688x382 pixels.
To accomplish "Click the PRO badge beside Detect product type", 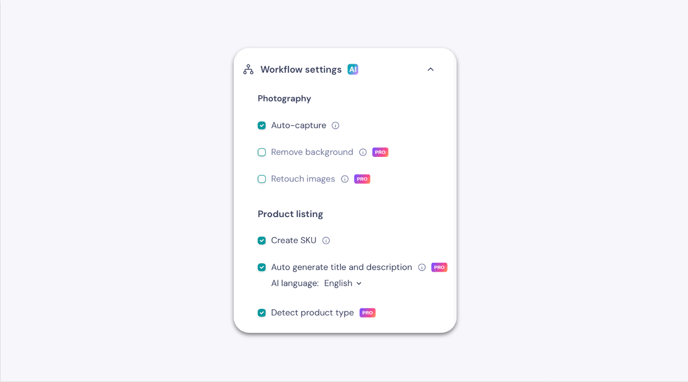I will 367,313.
